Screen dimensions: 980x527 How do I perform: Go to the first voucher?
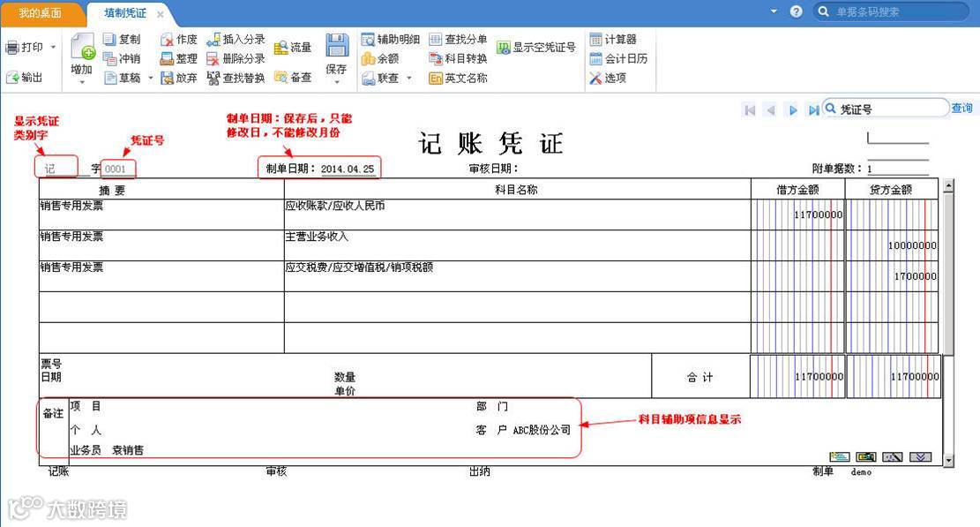click(750, 110)
